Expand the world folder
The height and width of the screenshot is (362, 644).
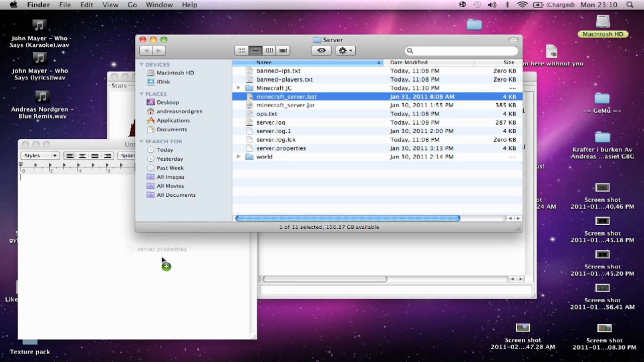238,157
